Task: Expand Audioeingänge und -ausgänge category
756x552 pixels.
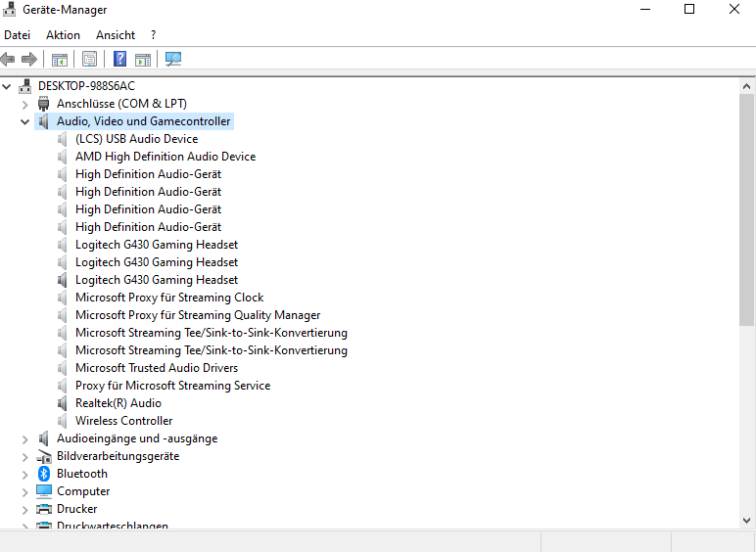Action: click(25, 439)
